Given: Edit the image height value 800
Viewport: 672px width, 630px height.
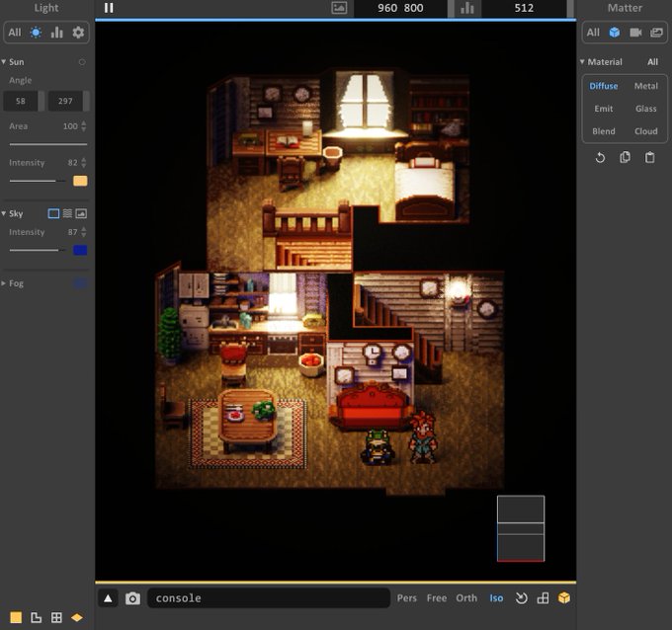Looking at the screenshot, I should 413,8.
